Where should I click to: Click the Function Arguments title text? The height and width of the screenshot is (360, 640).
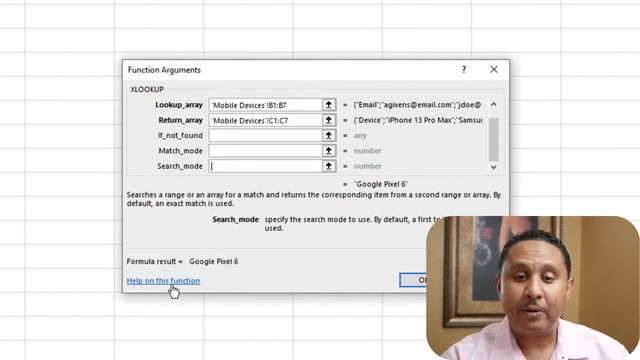click(x=164, y=70)
